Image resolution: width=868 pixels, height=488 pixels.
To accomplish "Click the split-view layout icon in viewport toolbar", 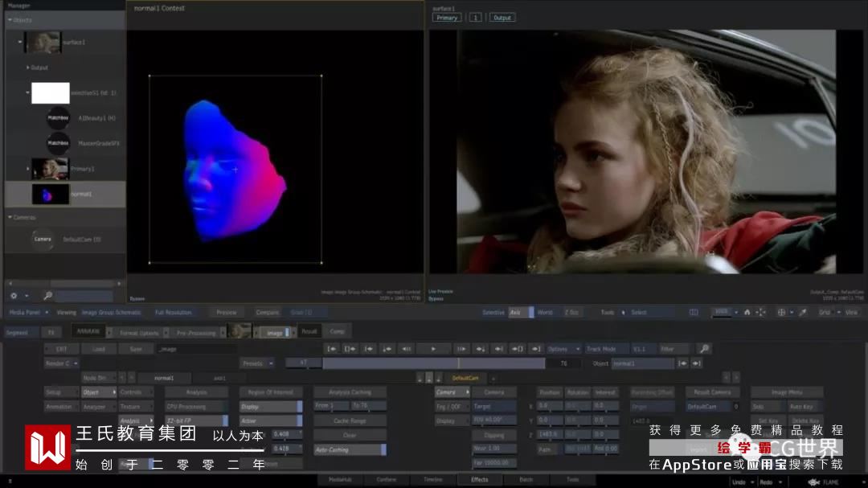I will [x=694, y=312].
